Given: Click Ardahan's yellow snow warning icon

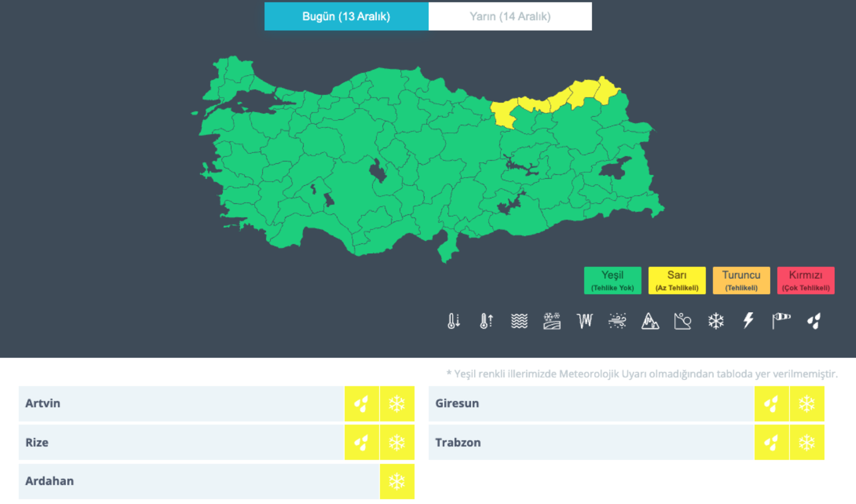Looking at the screenshot, I should click(397, 481).
